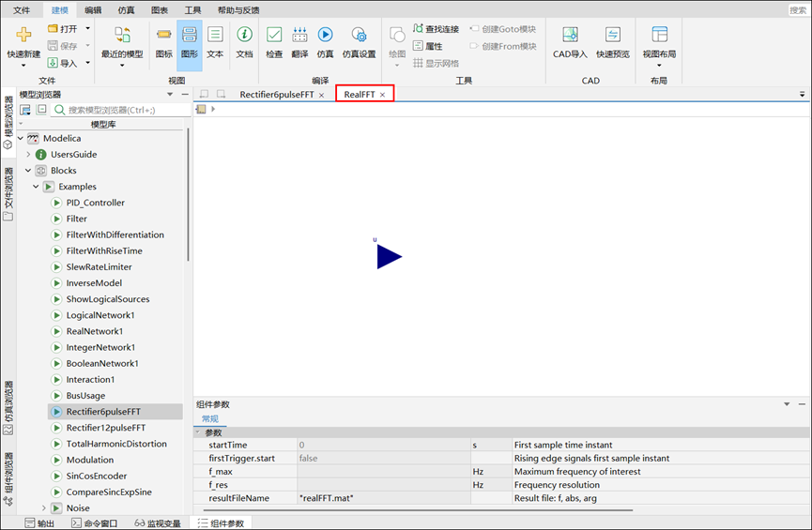This screenshot has height=530, width=812.
Task: Minimize the 组件参数 panel
Action: 802,404
